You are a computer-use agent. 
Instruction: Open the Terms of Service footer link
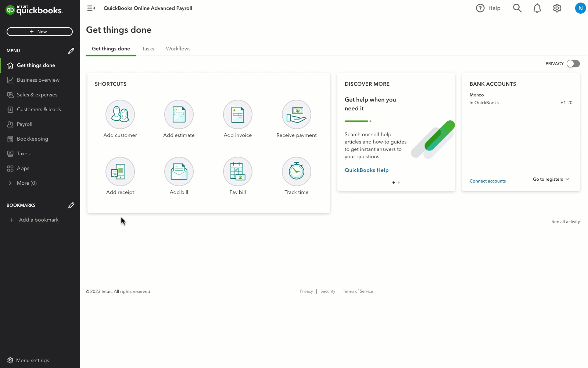pos(358,291)
